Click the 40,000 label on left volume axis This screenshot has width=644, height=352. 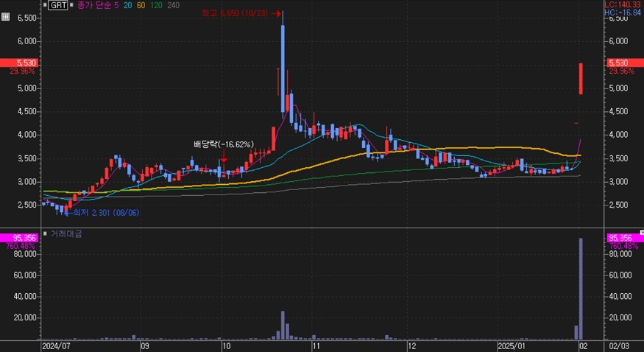pos(25,296)
